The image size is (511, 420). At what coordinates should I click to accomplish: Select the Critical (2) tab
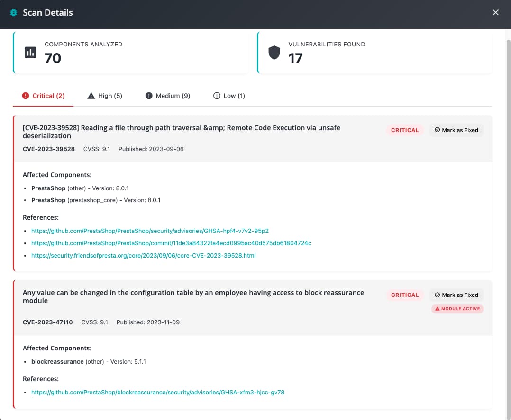(x=43, y=96)
